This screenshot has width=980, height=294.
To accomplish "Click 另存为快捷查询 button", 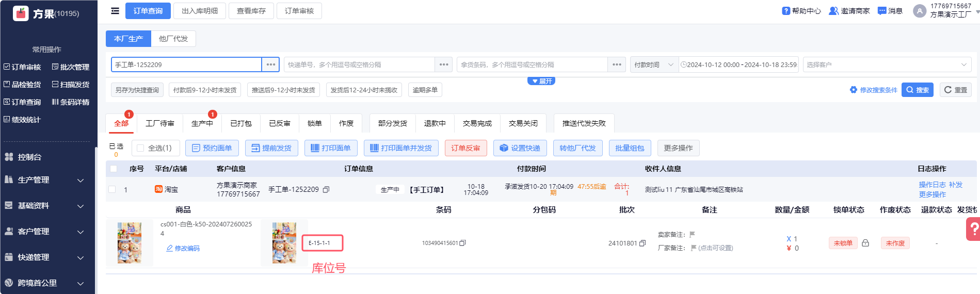I will click(137, 90).
